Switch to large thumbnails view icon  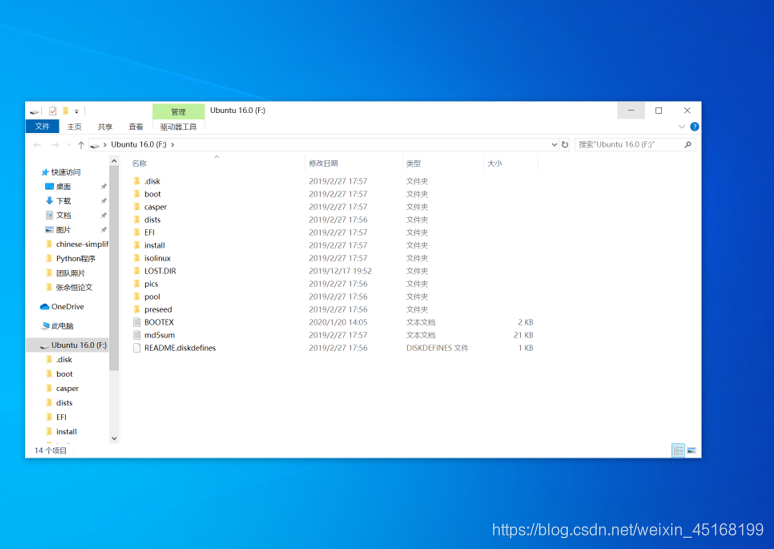pos(692,450)
